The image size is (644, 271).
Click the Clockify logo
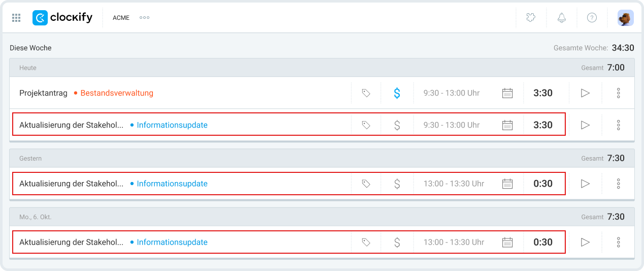pyautogui.click(x=62, y=18)
